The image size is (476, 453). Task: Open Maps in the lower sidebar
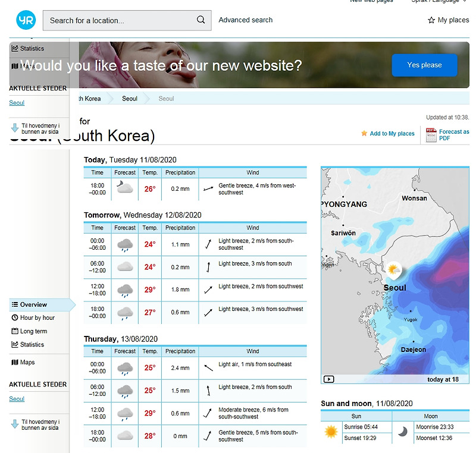click(23, 362)
